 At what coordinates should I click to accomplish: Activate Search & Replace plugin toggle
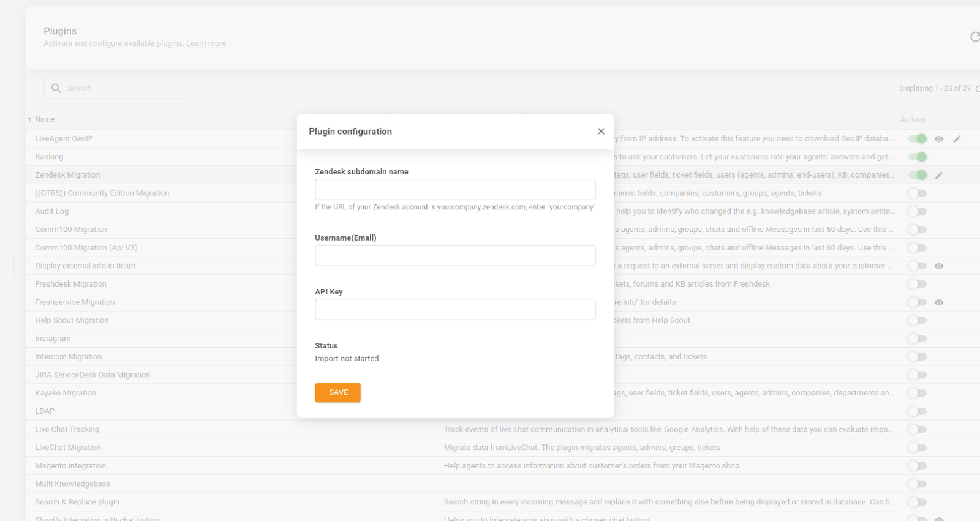[x=918, y=502]
